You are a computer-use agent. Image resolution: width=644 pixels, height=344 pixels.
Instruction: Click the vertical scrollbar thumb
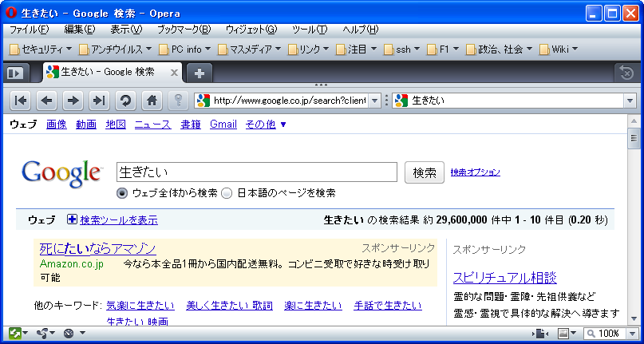pyautogui.click(x=634, y=139)
